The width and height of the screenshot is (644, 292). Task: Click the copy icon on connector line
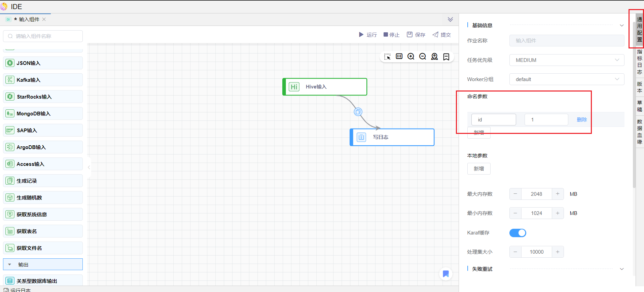pos(358,112)
